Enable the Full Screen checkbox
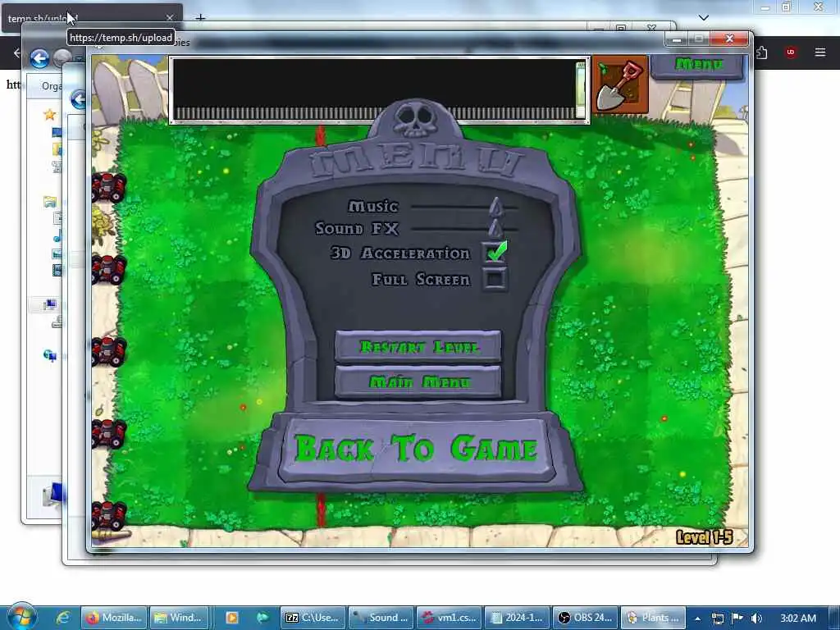Viewport: 840px width, 630px height. (494, 279)
